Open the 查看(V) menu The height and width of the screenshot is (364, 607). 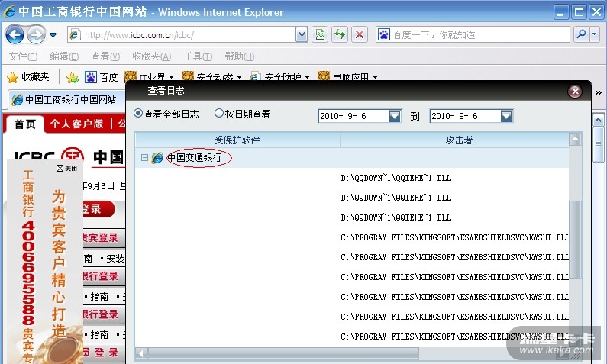[x=105, y=56]
